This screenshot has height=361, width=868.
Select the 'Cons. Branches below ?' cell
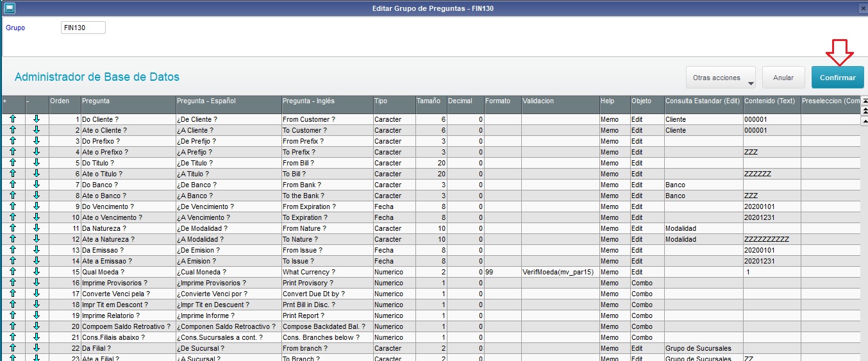(327, 337)
